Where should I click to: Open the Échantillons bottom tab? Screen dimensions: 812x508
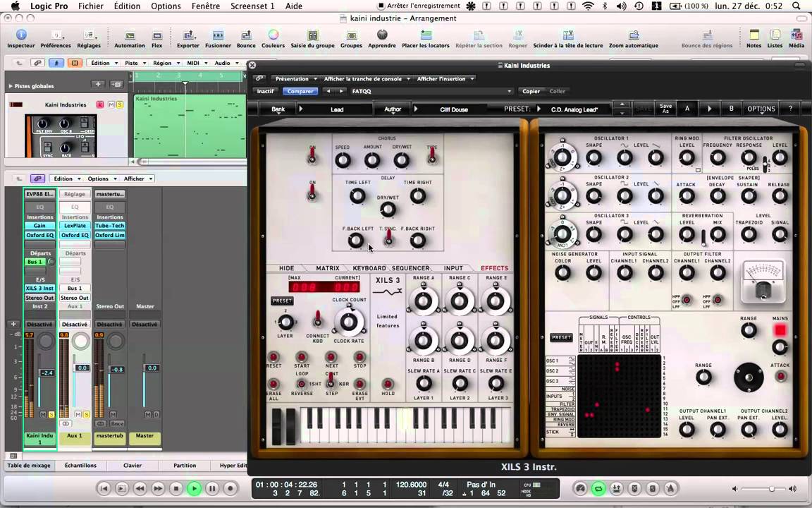80,466
